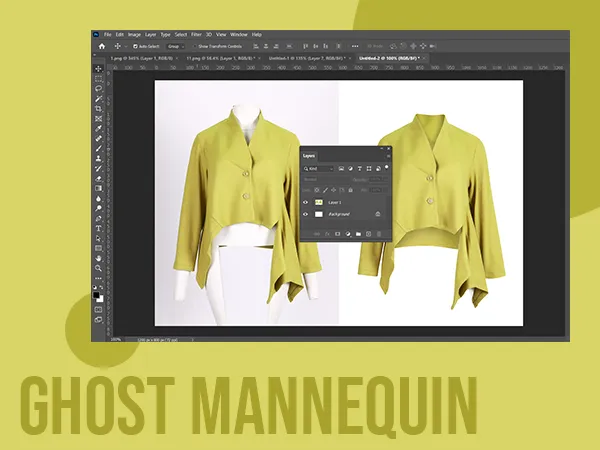Image resolution: width=600 pixels, height=450 pixels.
Task: Select the Dodge tool
Action: coord(98,209)
